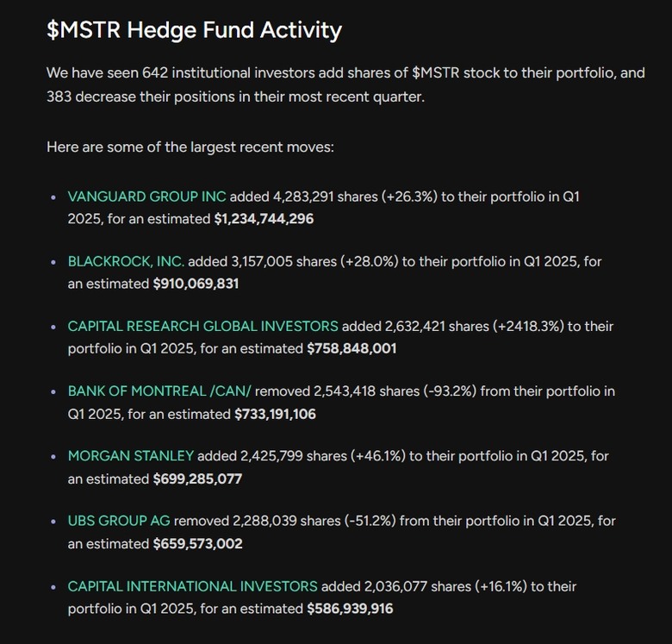Click the bold amount $1,234,744,296

[x=264, y=219]
